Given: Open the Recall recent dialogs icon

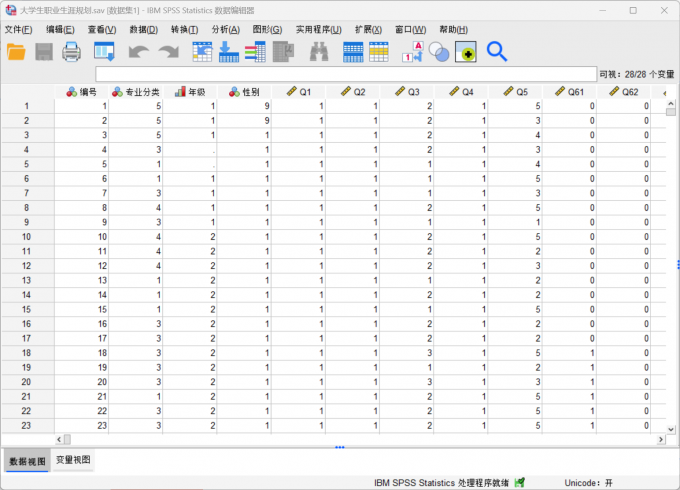Looking at the screenshot, I should [104, 51].
